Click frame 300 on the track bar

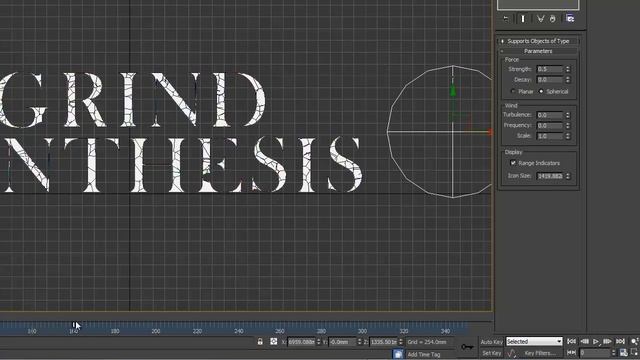[362, 331]
